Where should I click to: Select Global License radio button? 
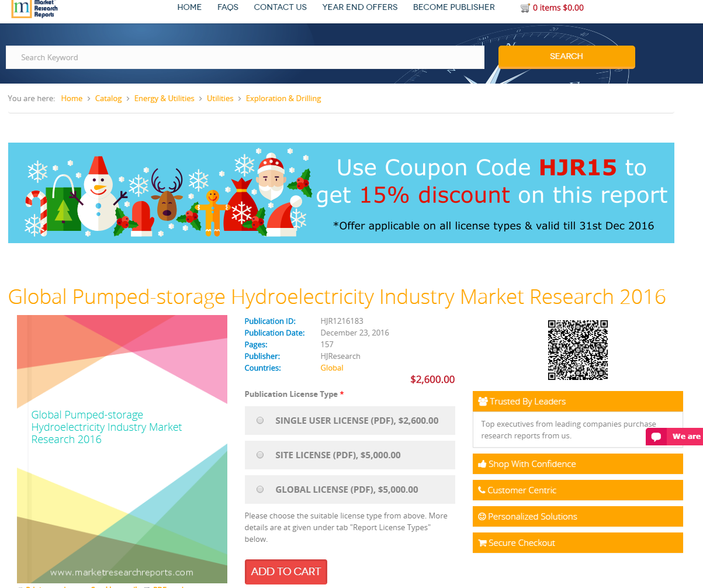click(260, 489)
